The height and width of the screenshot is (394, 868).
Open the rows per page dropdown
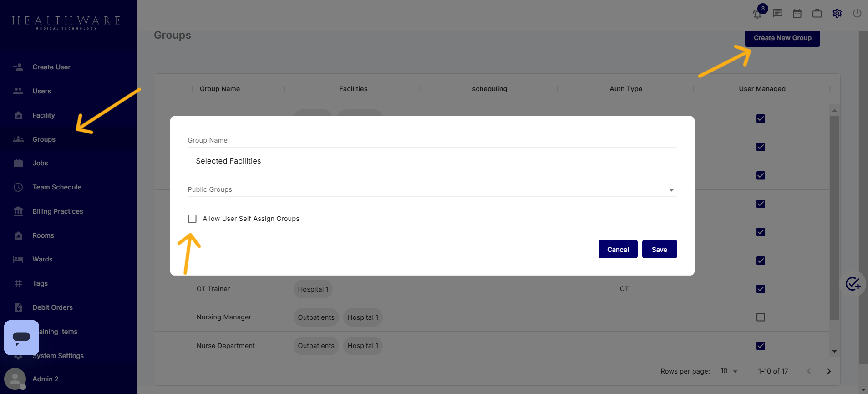click(729, 371)
